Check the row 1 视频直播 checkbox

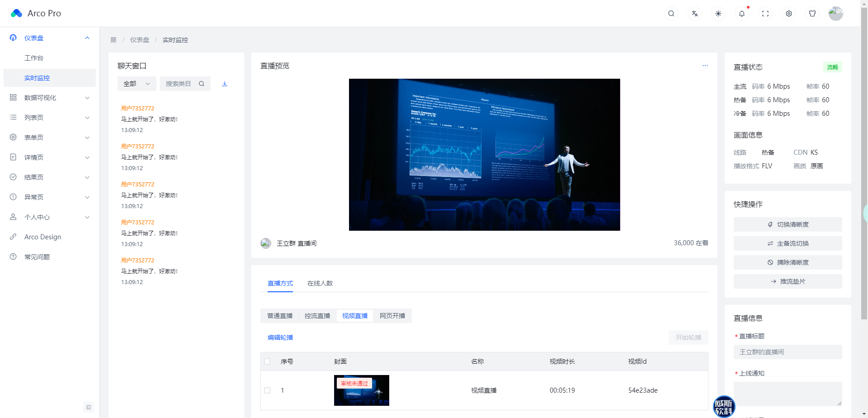click(267, 390)
